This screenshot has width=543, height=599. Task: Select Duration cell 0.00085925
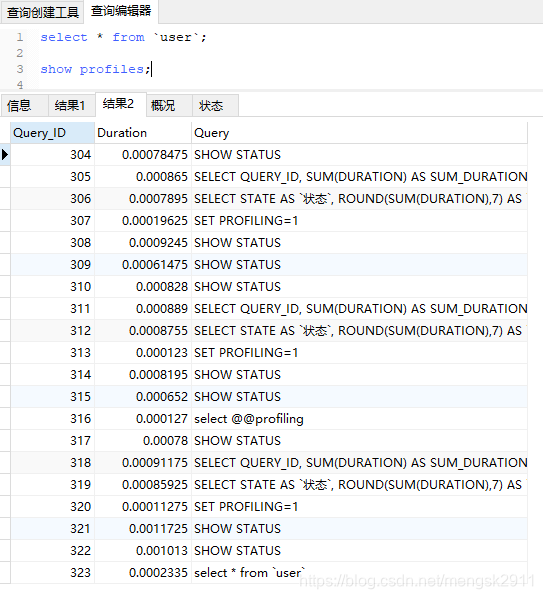pyautogui.click(x=143, y=485)
